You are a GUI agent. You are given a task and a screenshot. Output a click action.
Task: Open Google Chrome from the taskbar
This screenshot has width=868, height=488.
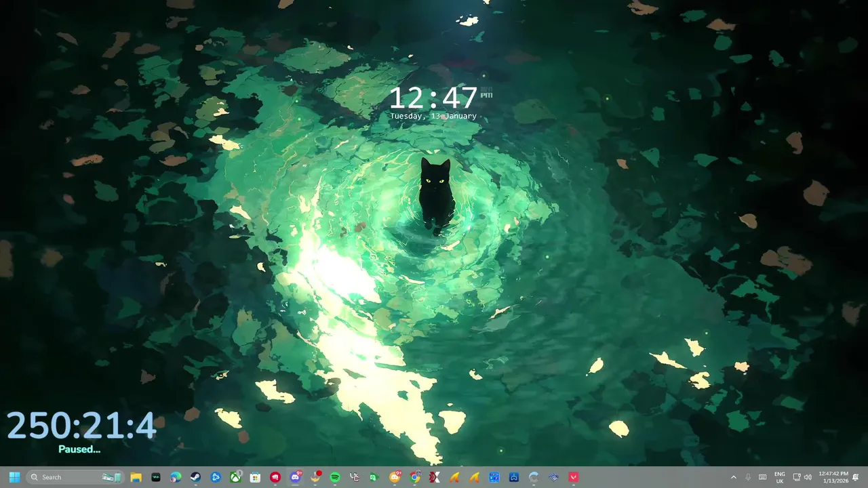[x=415, y=477]
